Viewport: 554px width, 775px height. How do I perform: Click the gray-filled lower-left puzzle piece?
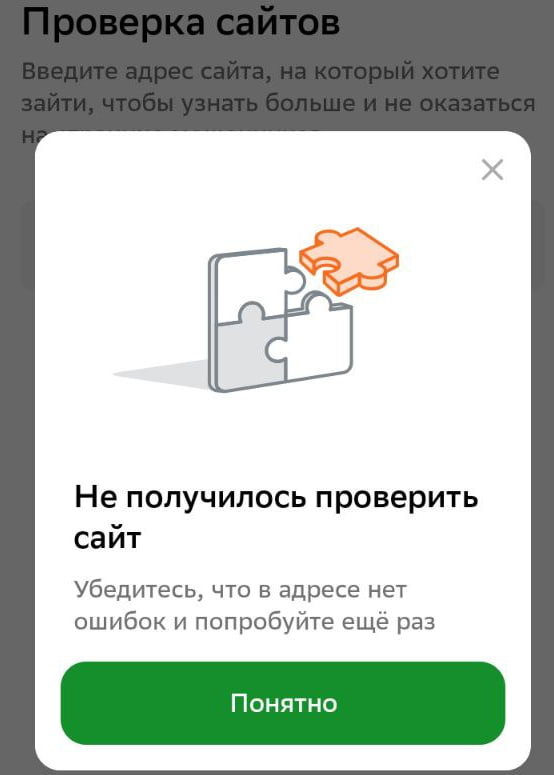coord(250,351)
